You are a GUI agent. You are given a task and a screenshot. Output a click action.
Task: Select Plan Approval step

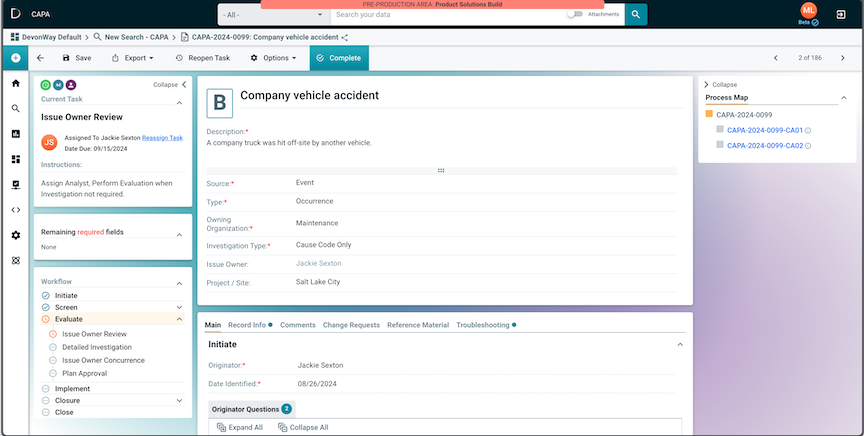click(x=84, y=373)
